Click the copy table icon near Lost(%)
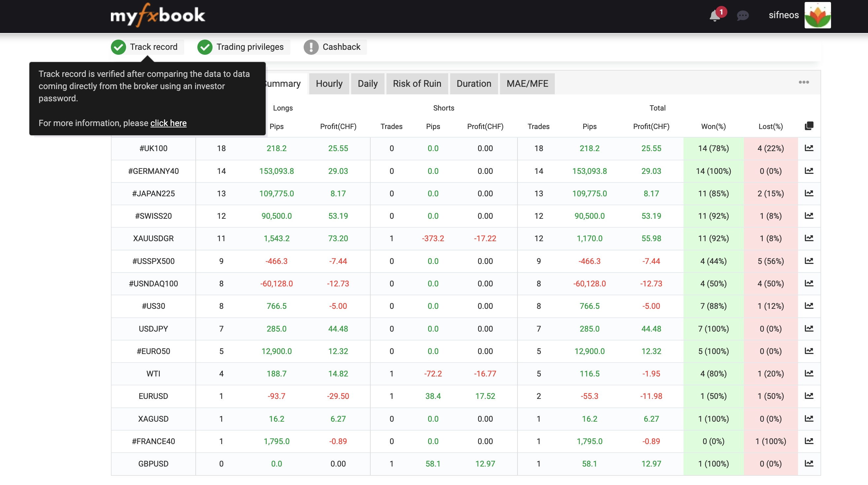The width and height of the screenshot is (868, 485). 809,126
